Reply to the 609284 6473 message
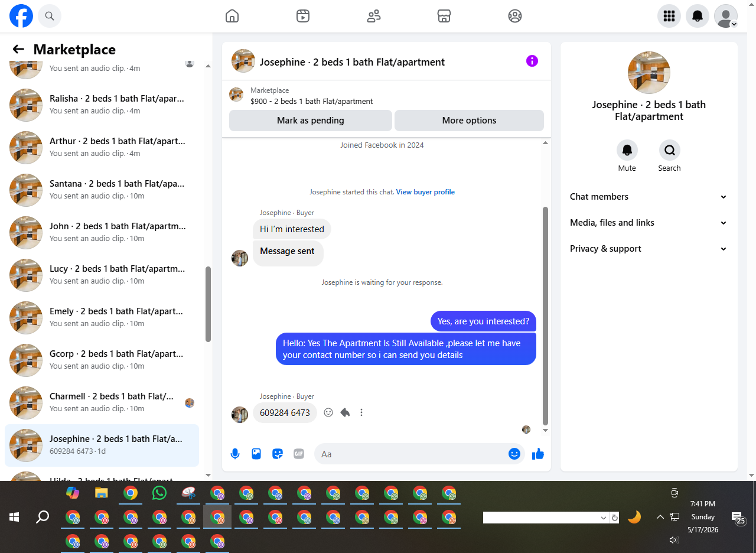The image size is (756, 553). [345, 412]
